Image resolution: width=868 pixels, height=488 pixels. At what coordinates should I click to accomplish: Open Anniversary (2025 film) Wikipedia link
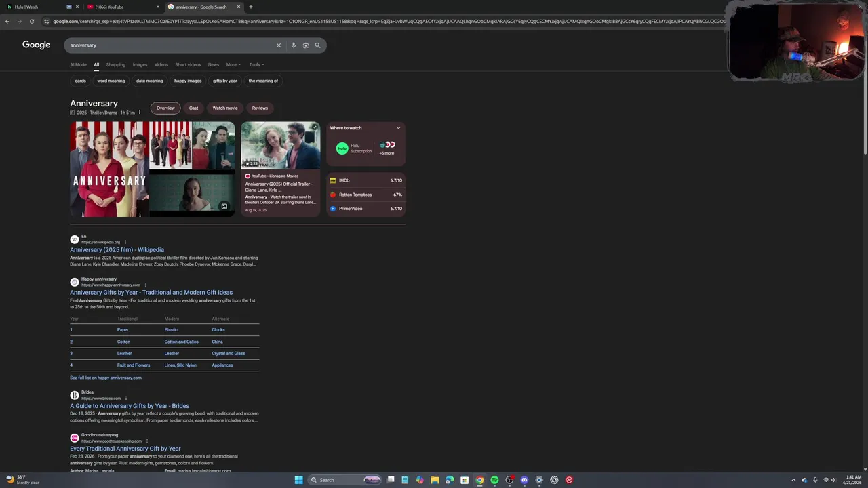pyautogui.click(x=117, y=250)
